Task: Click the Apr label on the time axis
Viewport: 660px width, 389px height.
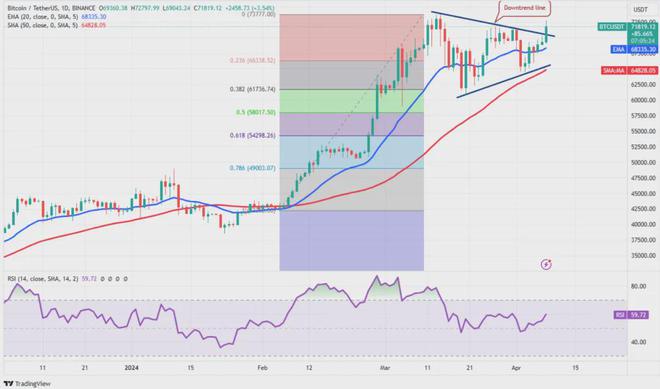Action: tap(516, 368)
